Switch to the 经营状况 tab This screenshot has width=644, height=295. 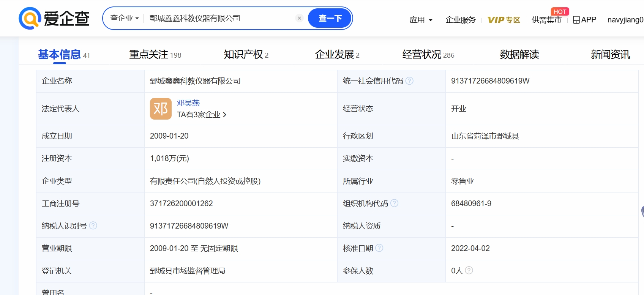click(x=428, y=55)
